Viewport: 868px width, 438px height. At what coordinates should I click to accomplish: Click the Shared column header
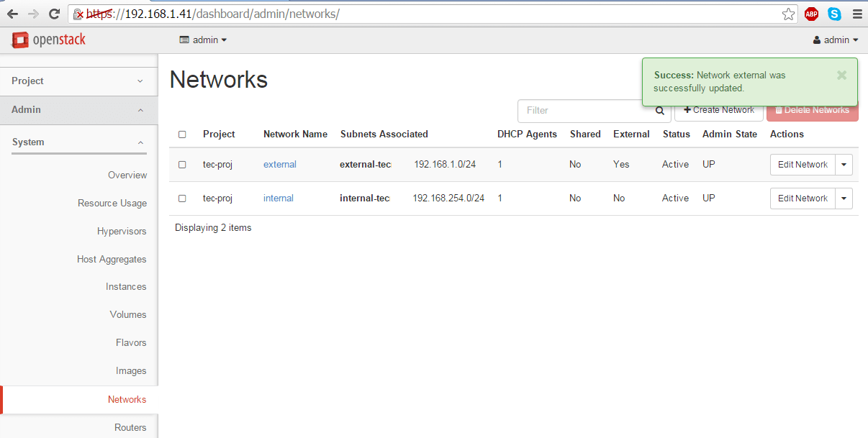[x=585, y=134]
